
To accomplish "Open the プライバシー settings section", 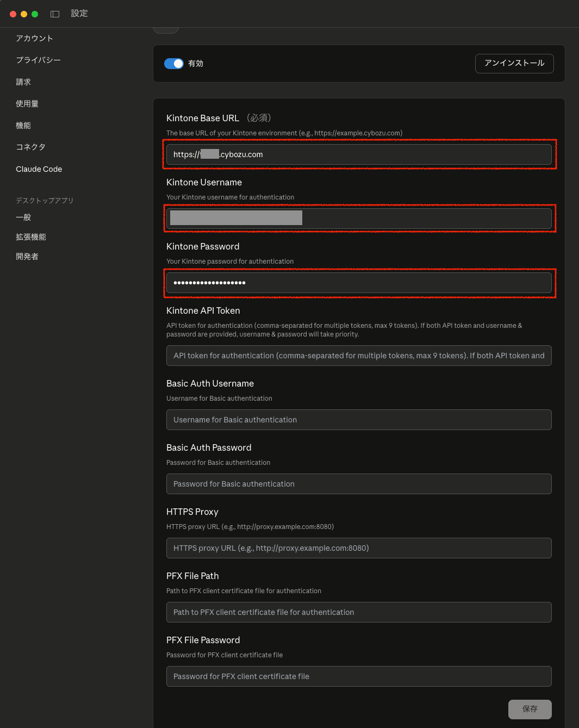I will pos(38,60).
